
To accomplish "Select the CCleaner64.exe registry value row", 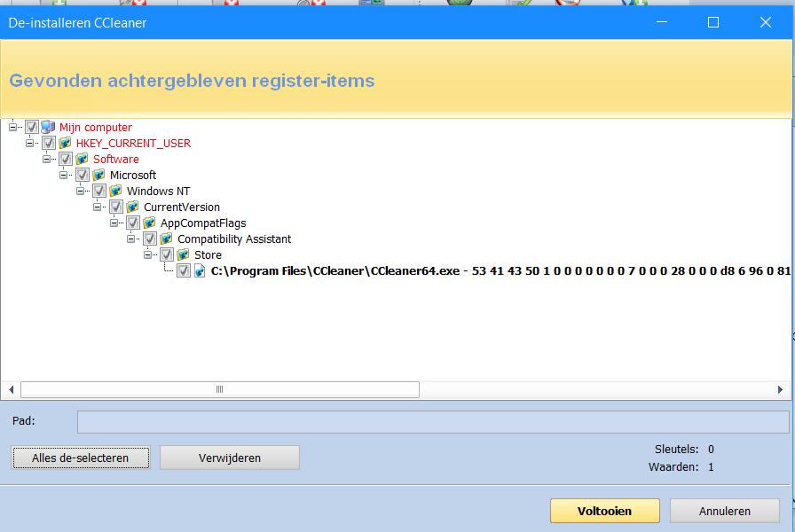I will (500, 271).
